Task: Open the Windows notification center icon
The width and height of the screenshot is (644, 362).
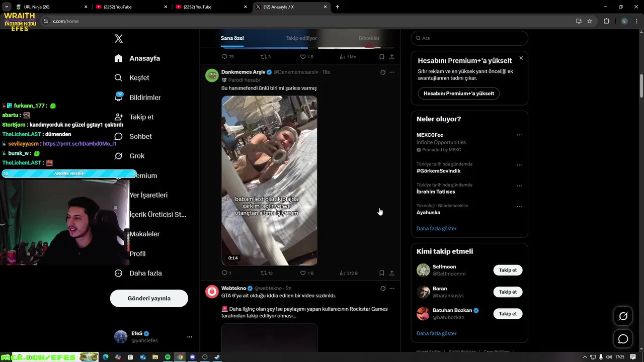Action: (633, 357)
